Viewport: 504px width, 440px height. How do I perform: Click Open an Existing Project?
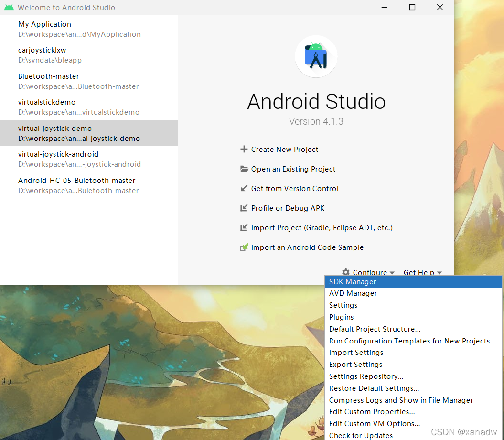coord(293,169)
